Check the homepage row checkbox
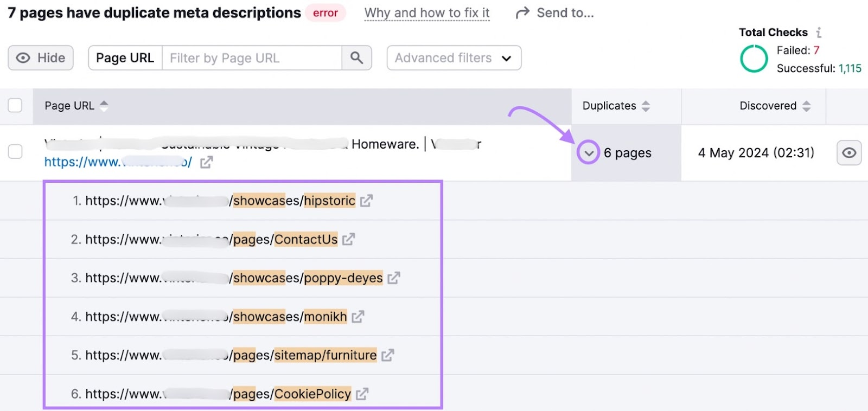The width and height of the screenshot is (868, 411). [x=15, y=152]
